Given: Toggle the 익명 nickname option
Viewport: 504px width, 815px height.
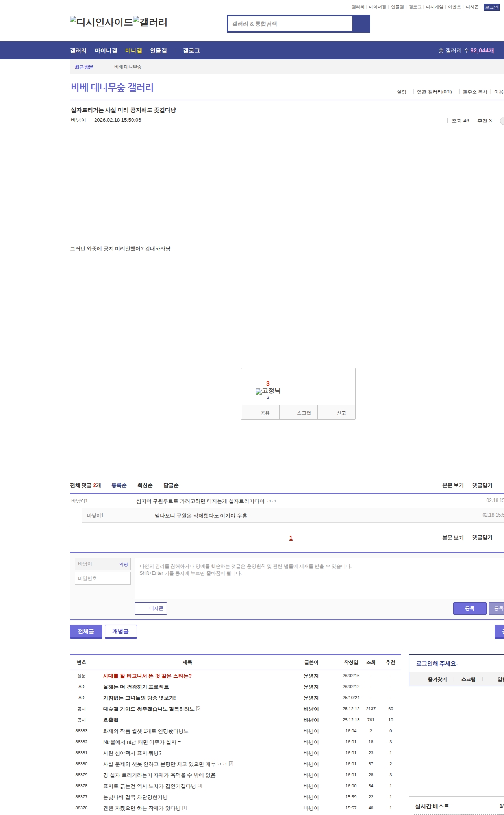Looking at the screenshot, I should (124, 564).
